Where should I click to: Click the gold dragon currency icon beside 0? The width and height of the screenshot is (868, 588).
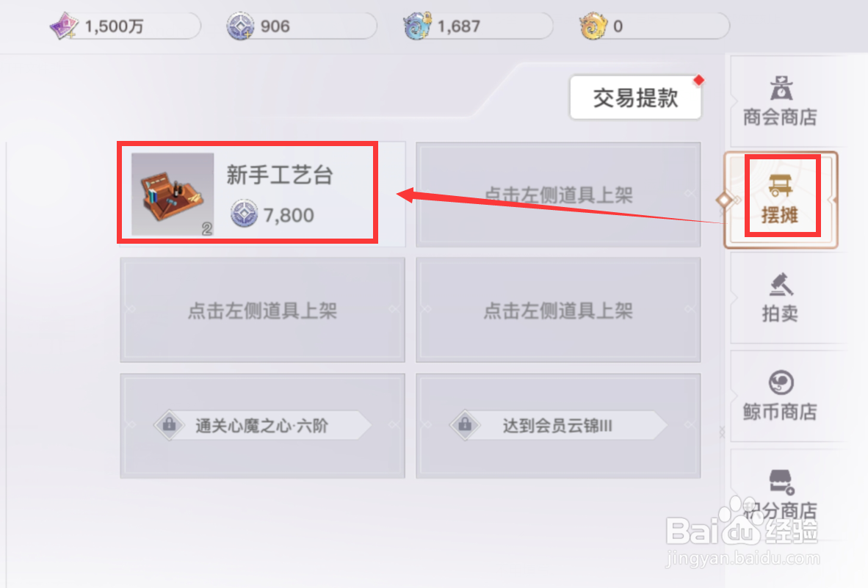tap(593, 26)
